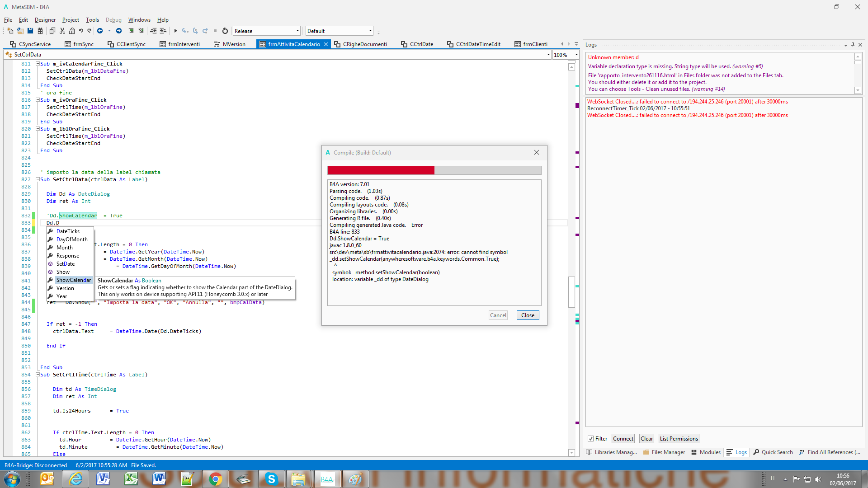
Task: Click the Run (play) compile icon
Action: point(175,31)
